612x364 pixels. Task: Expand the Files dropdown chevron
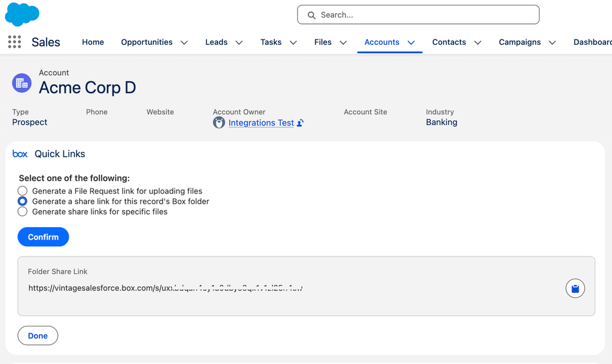(343, 42)
